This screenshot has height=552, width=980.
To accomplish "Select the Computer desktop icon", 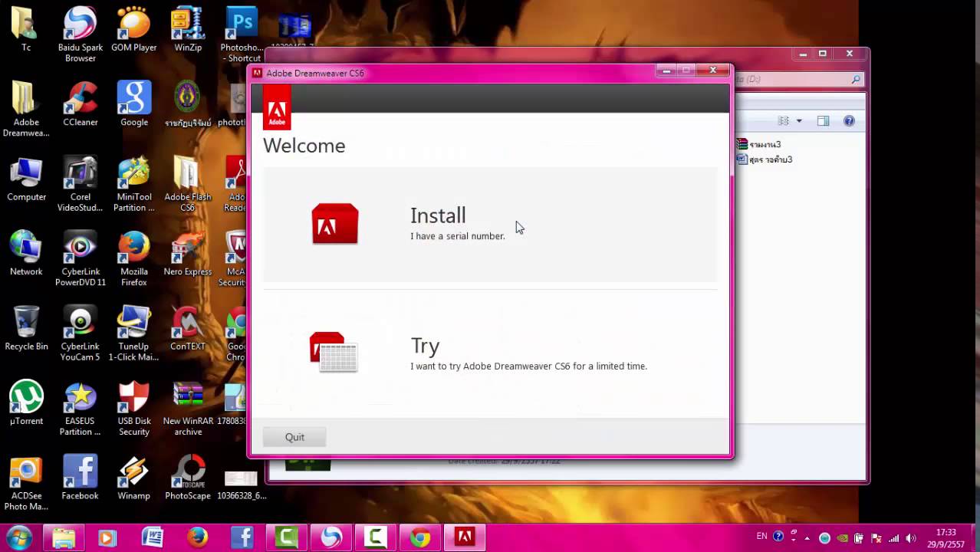I will coord(26,179).
